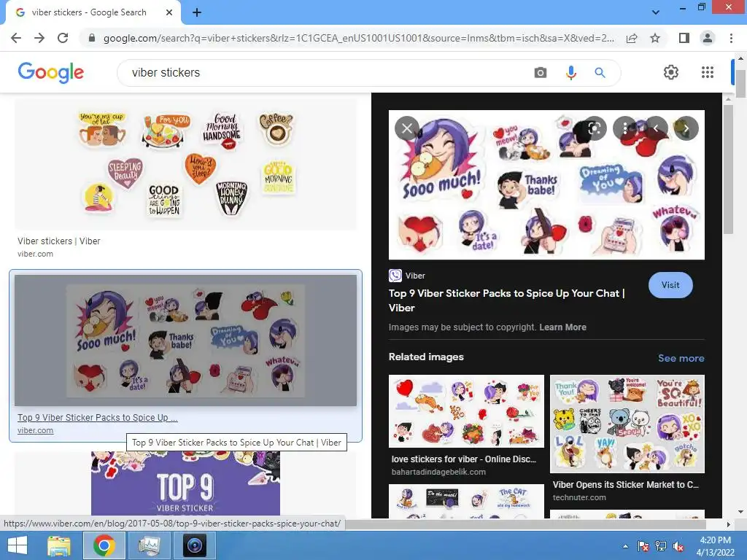Open File Explorer from the taskbar
Viewport: 747px width, 560px height.
coord(59,545)
